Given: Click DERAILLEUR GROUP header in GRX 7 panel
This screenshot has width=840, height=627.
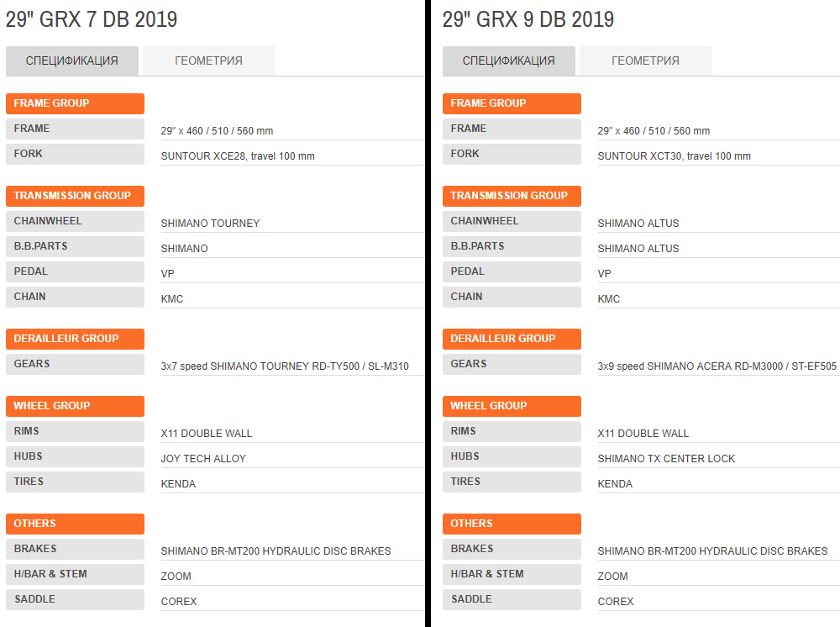Looking at the screenshot, I should click(x=75, y=339).
